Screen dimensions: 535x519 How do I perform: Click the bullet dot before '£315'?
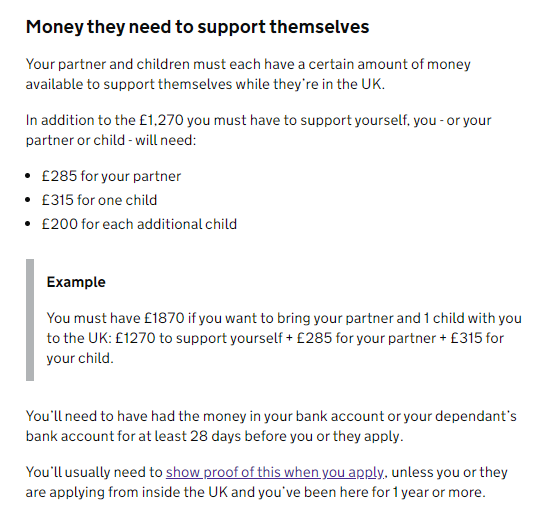pyautogui.click(x=28, y=200)
